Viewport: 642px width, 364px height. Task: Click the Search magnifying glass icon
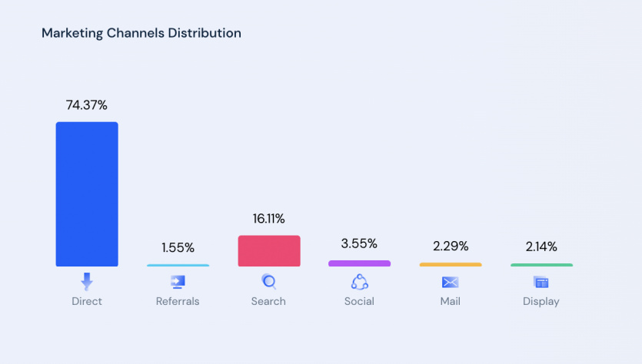click(268, 281)
